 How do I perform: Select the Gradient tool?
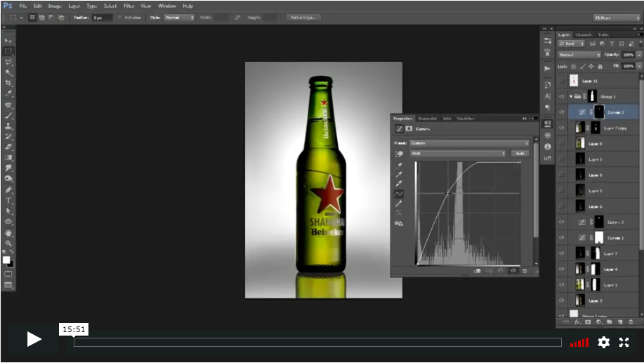[x=8, y=157]
